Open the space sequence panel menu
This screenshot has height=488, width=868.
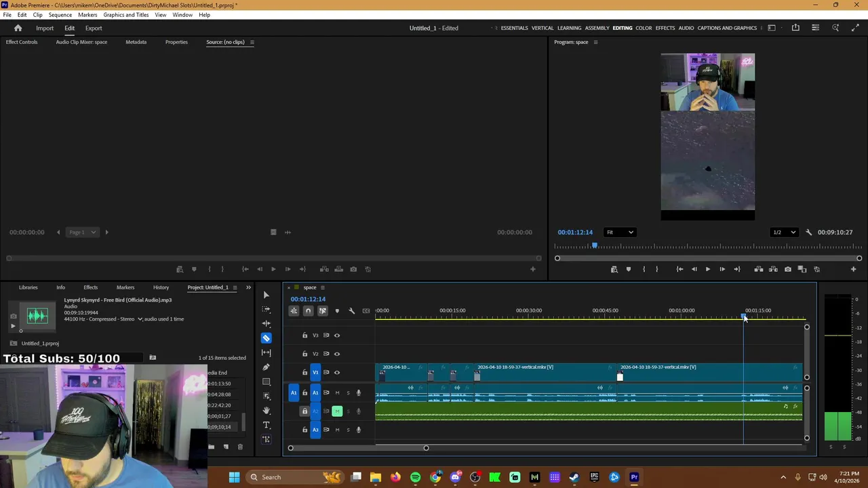[323, 287]
